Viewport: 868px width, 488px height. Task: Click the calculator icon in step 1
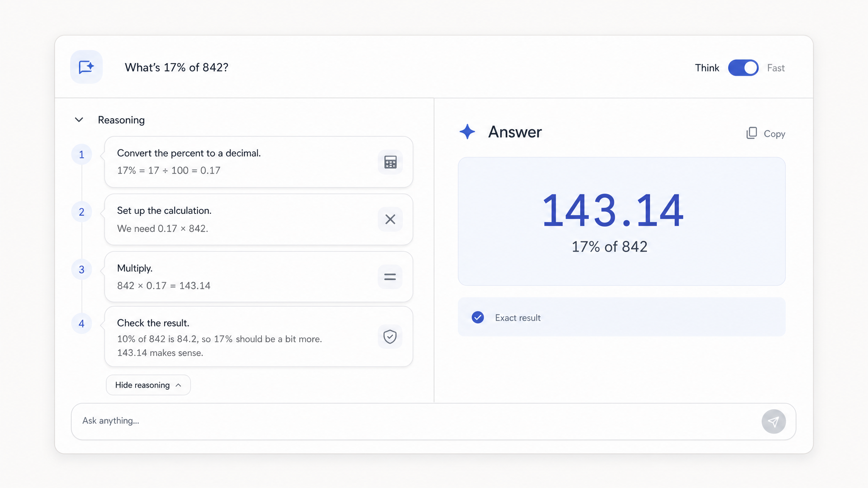390,162
